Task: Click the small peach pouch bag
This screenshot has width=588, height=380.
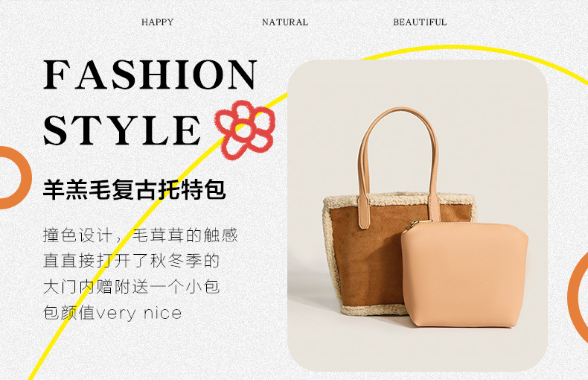Action: click(465, 274)
